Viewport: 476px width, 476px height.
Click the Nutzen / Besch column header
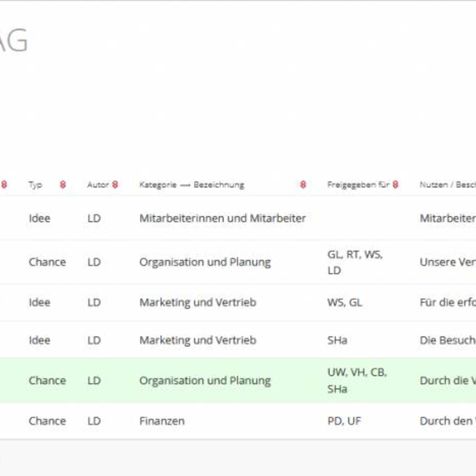(x=447, y=185)
